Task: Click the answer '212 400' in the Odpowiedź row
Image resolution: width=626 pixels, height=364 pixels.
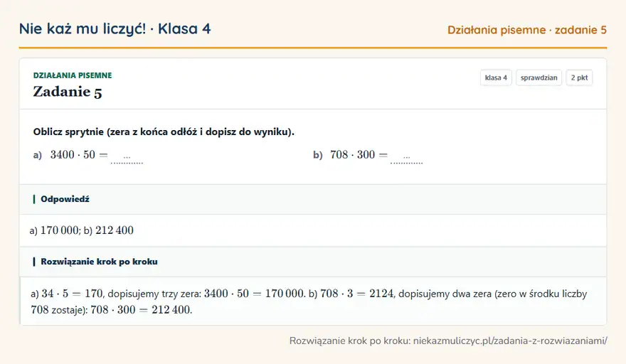Action: [115, 230]
